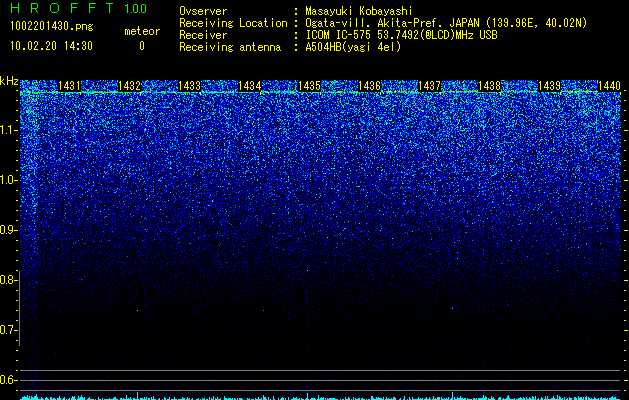Click the date 10.02.20 14:30
This screenshot has height=400, width=629.
pyautogui.click(x=51, y=46)
